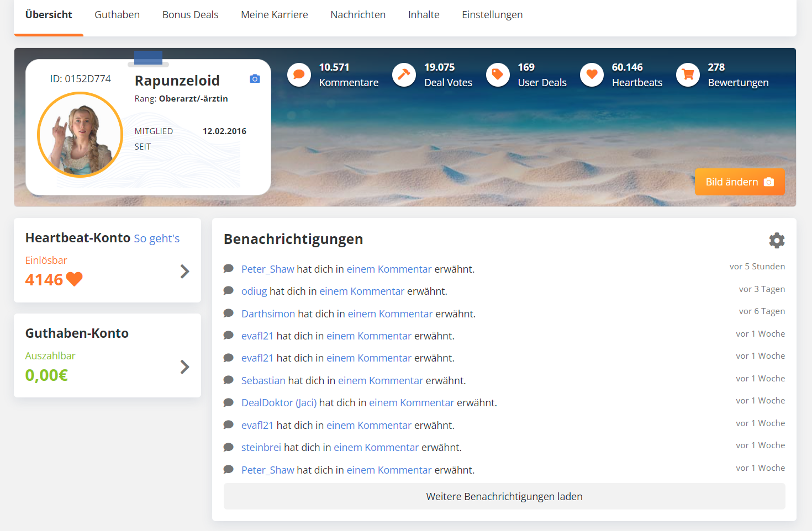Click comment bubble icon in odiug row
Viewport: 812px width, 531px height.
tap(229, 290)
